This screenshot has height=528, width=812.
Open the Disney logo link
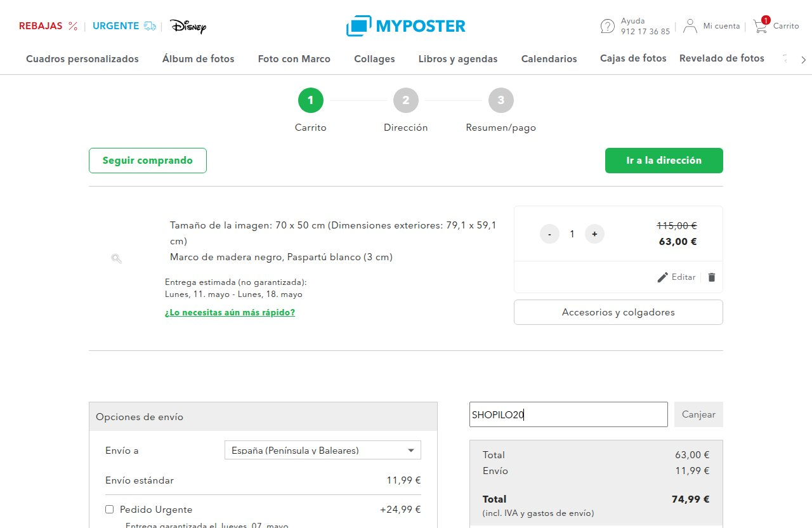point(188,26)
